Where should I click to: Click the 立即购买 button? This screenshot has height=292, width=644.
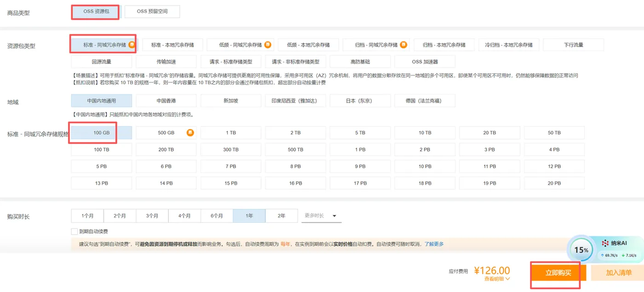click(558, 273)
